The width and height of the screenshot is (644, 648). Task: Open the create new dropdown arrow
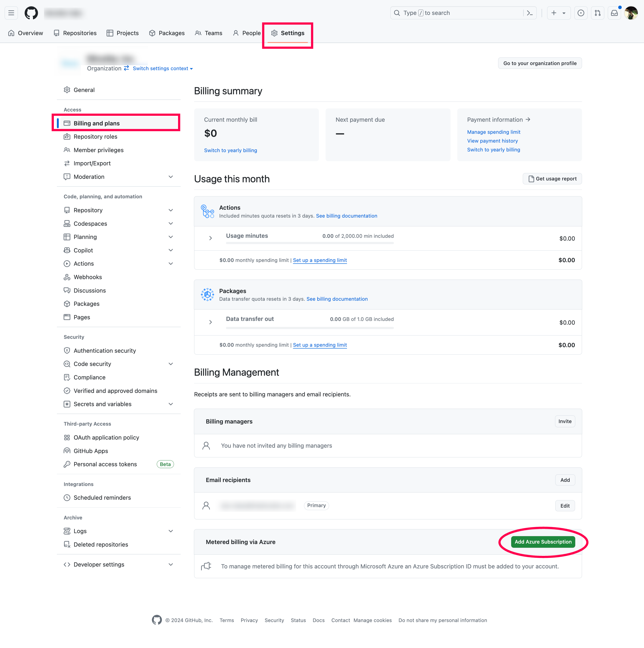point(564,13)
